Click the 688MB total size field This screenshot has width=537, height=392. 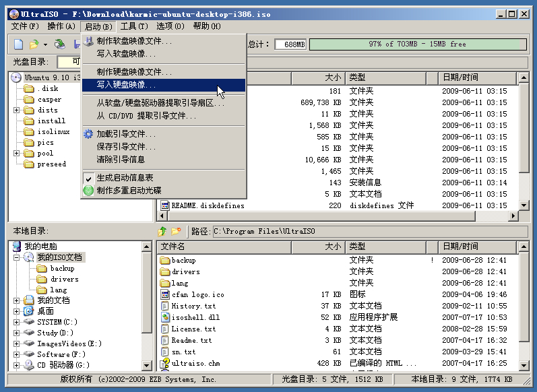290,44
